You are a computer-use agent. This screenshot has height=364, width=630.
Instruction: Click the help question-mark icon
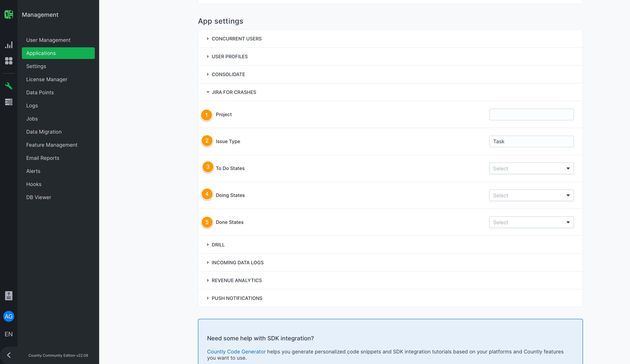coord(9,296)
